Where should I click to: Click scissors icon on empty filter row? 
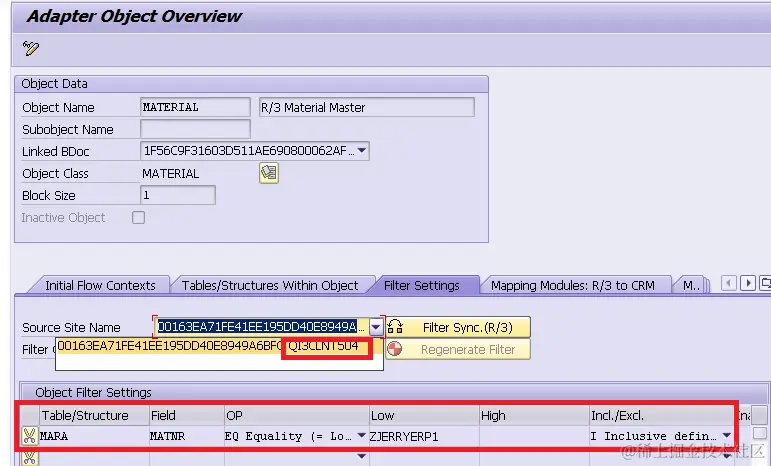[x=30, y=457]
